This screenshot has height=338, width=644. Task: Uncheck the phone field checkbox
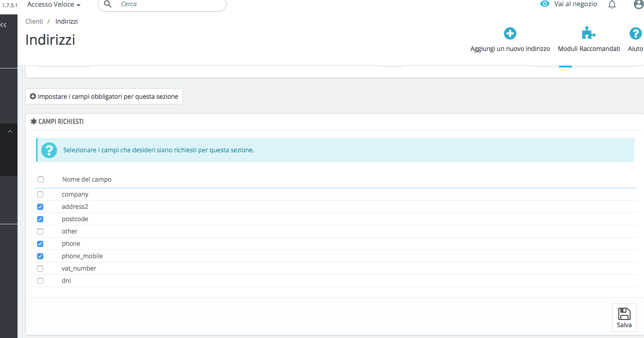coord(40,244)
